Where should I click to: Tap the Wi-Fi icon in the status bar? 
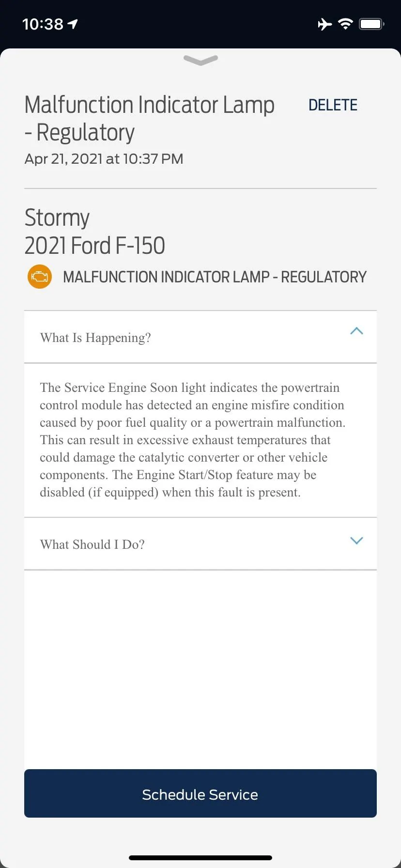point(345,24)
